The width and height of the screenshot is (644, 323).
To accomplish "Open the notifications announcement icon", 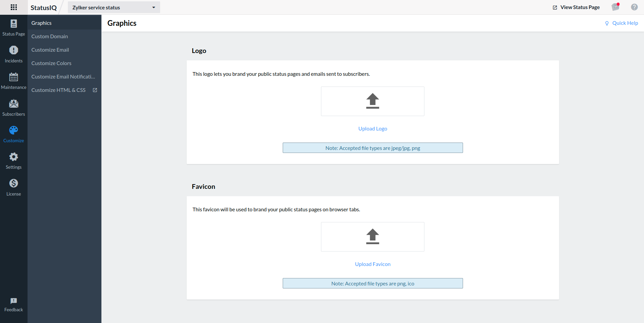I will pos(615,7).
